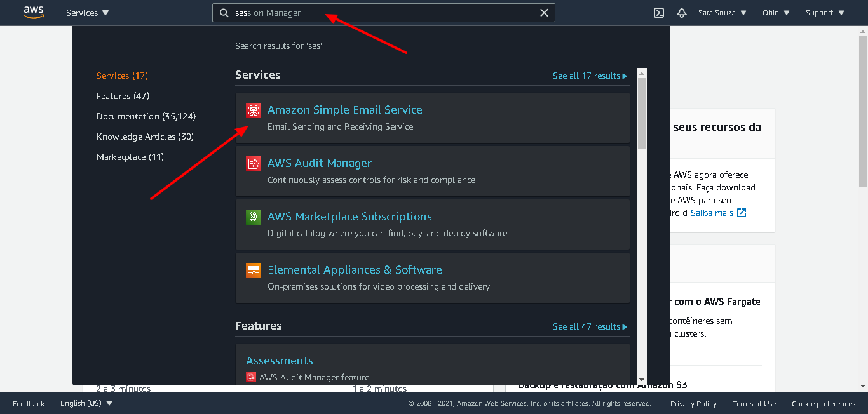Expand the Sara Souza account menu
This screenshot has width=868, height=414.
[722, 13]
